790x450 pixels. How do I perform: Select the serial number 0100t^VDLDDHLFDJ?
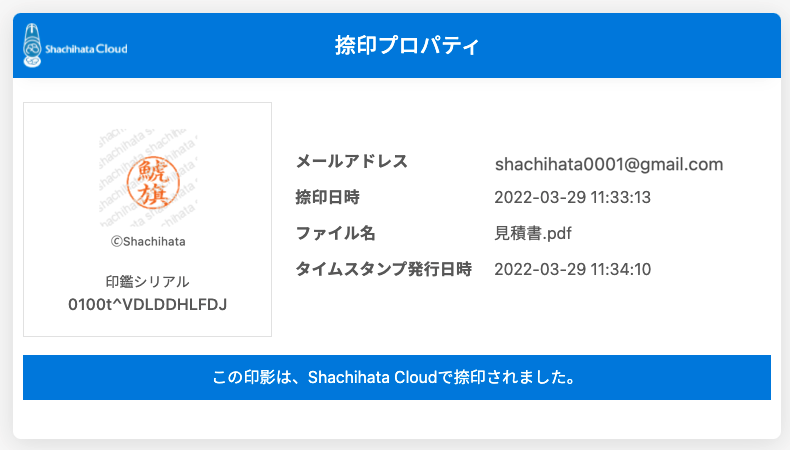coord(148,304)
